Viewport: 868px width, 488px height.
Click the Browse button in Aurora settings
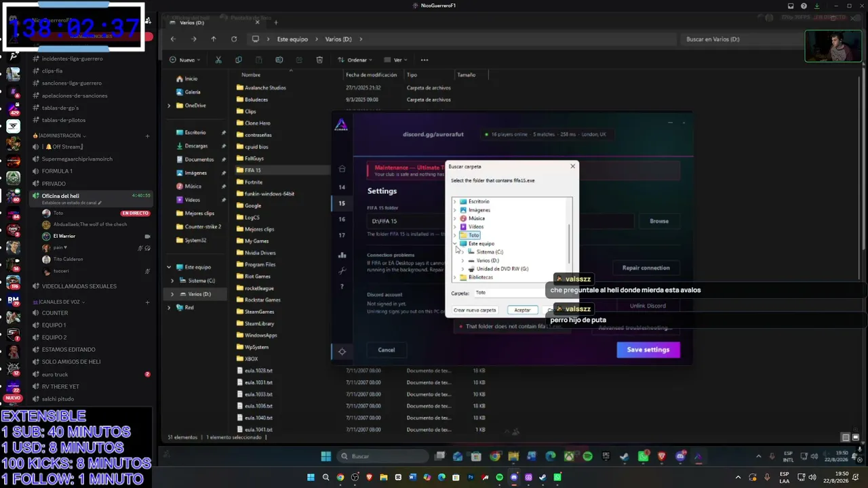[x=659, y=221]
